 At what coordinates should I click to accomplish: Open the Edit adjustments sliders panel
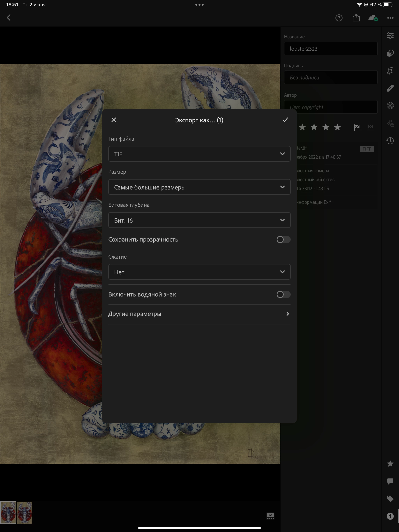tap(390, 36)
